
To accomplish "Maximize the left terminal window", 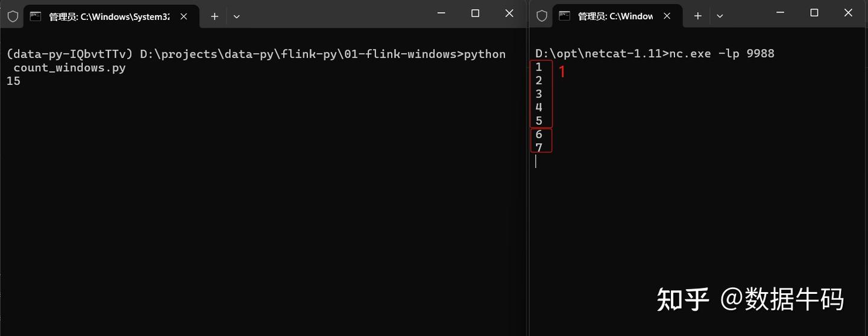I will (x=475, y=13).
